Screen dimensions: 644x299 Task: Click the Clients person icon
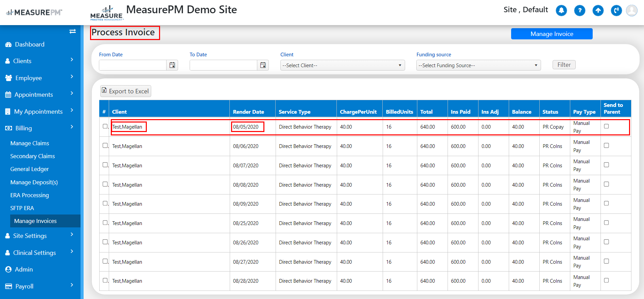coord(7,61)
